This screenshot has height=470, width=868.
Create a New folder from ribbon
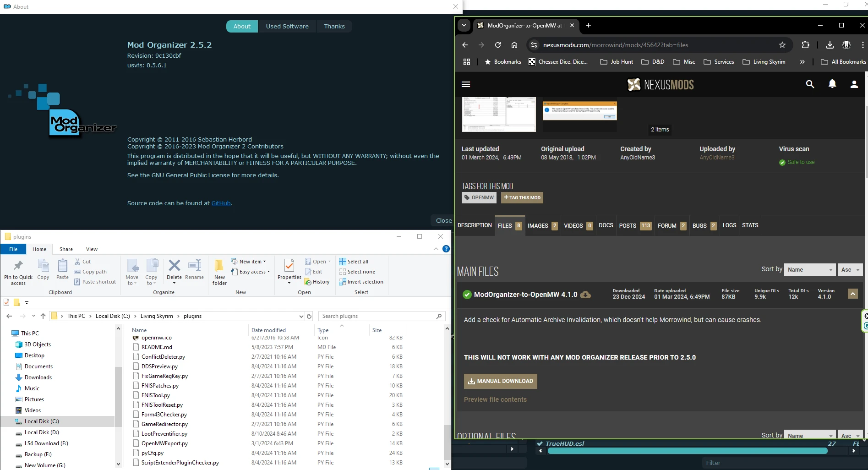(219, 272)
